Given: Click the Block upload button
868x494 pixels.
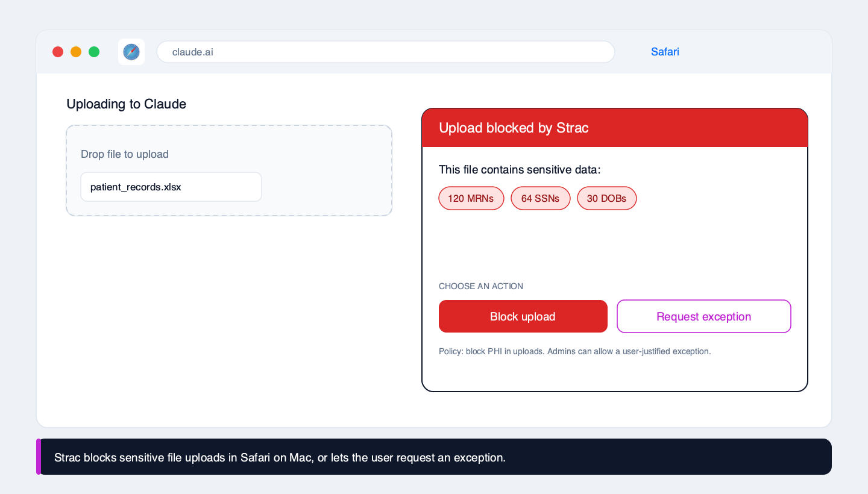Looking at the screenshot, I should 523,316.
